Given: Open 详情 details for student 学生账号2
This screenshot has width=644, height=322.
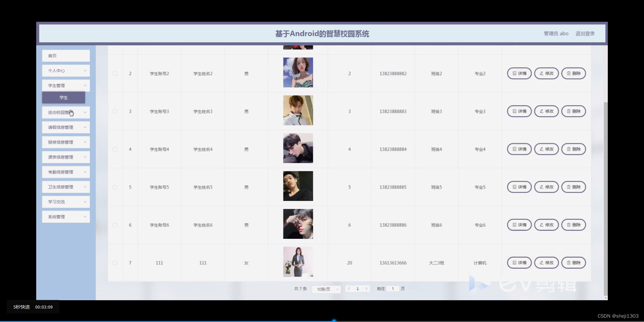Looking at the screenshot, I should pos(519,73).
